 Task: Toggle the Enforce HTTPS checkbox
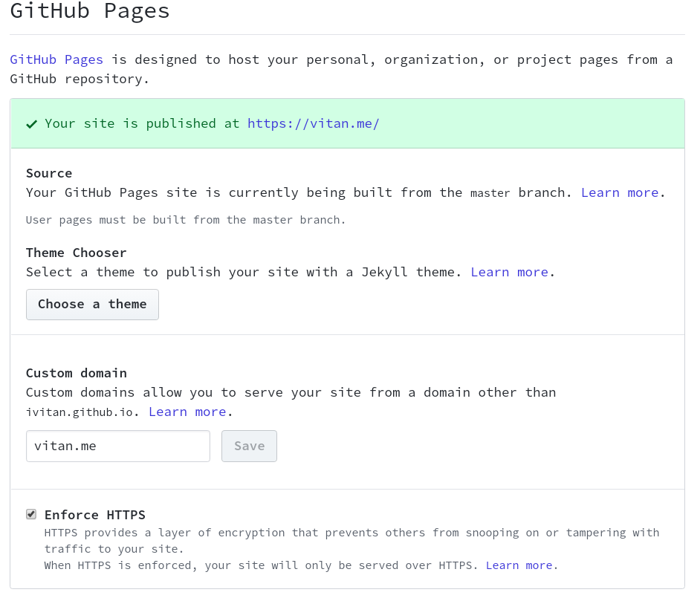[x=31, y=514]
